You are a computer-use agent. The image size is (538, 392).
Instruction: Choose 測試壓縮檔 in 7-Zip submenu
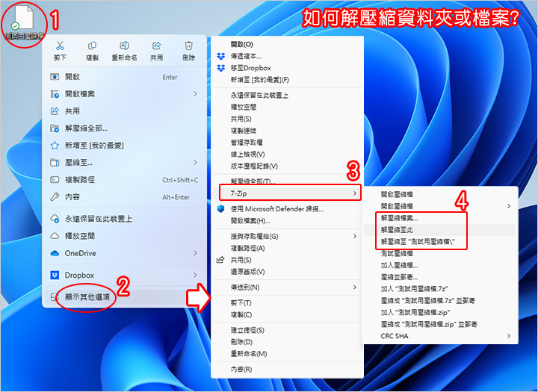tap(397, 253)
